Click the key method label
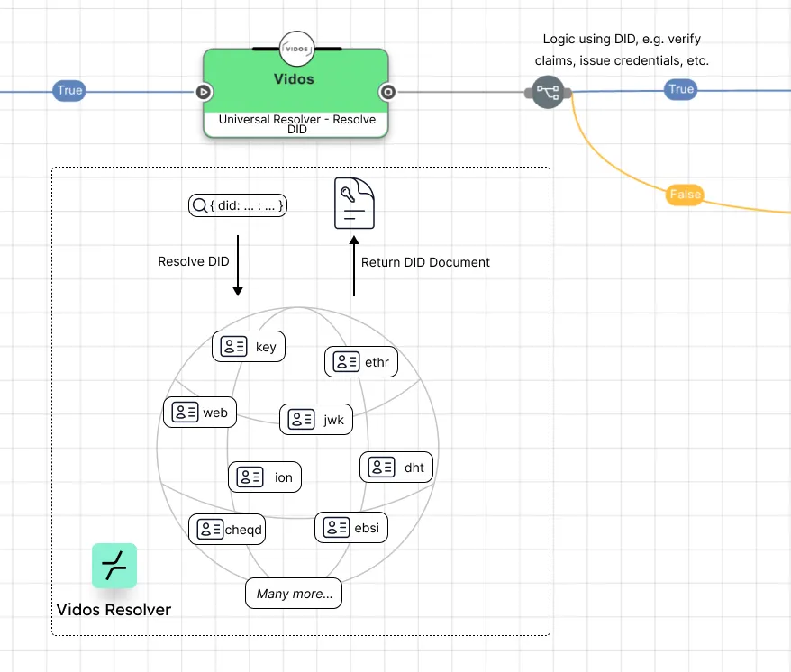Viewport: 791px width, 672px height. (x=266, y=347)
